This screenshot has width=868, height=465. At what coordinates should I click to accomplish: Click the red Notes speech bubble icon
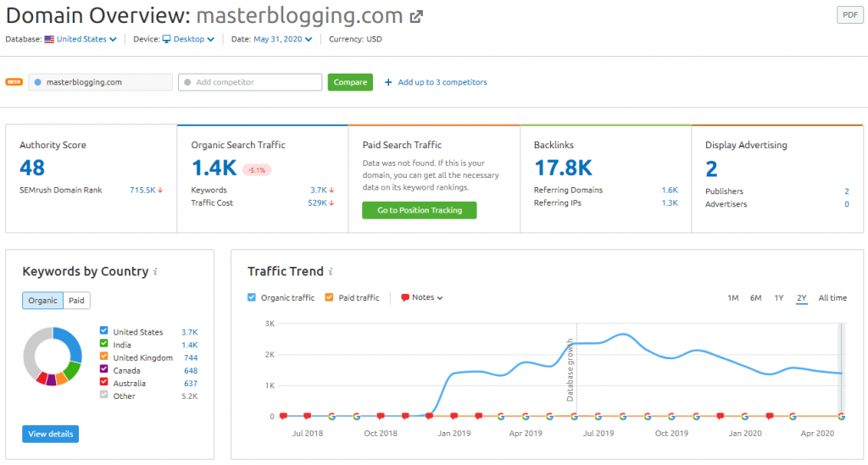[404, 297]
